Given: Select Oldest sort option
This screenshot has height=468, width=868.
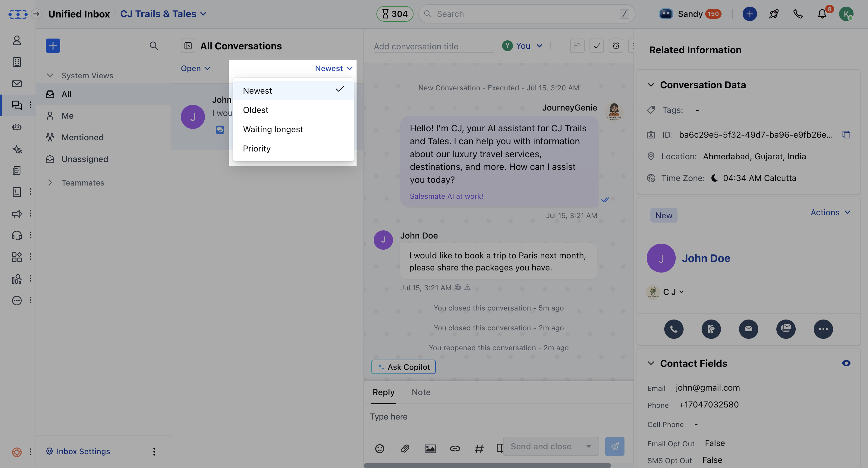Looking at the screenshot, I should (293, 110).
